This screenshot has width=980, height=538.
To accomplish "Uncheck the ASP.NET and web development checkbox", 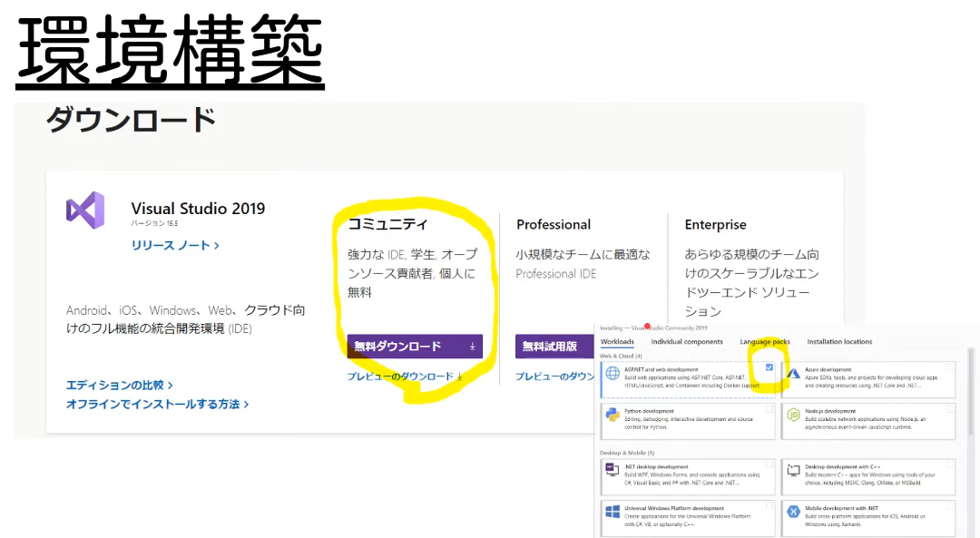I will point(769,367).
